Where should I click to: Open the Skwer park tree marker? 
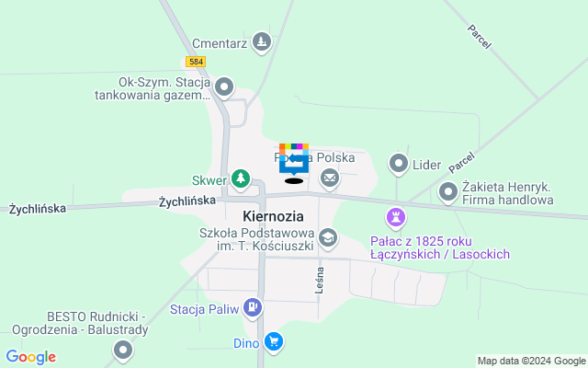tap(241, 178)
